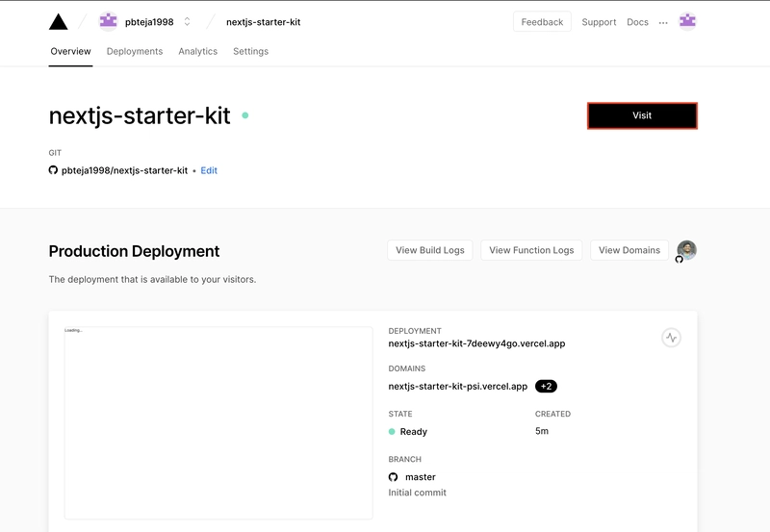Click the Ready state text
This screenshot has height=532, width=770.
pyautogui.click(x=414, y=431)
